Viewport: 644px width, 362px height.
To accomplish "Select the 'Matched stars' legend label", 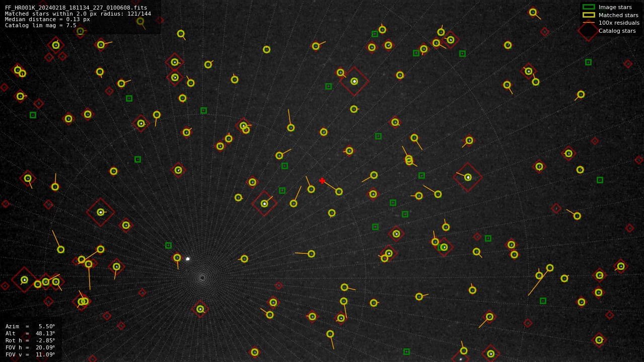I will (618, 15).
